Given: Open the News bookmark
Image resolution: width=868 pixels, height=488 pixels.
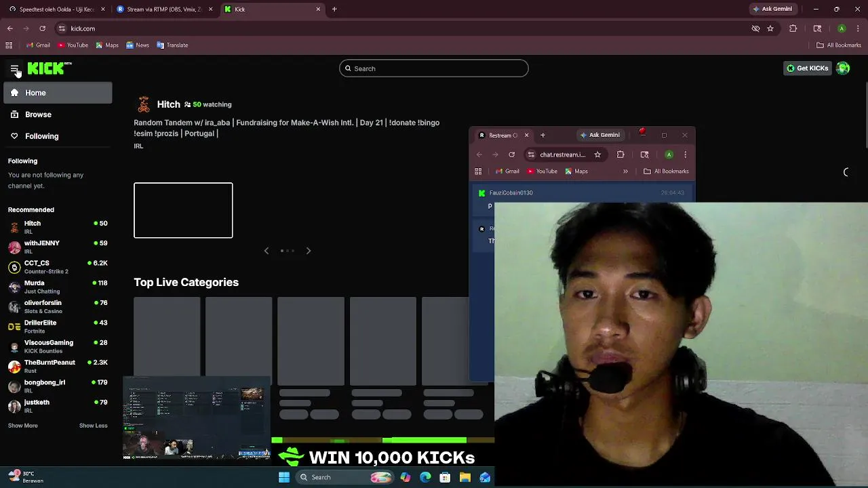Looking at the screenshot, I should pos(137,45).
